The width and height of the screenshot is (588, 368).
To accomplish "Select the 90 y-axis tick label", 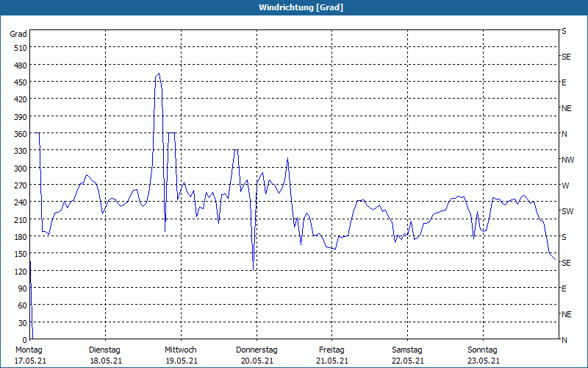I will [x=21, y=289].
